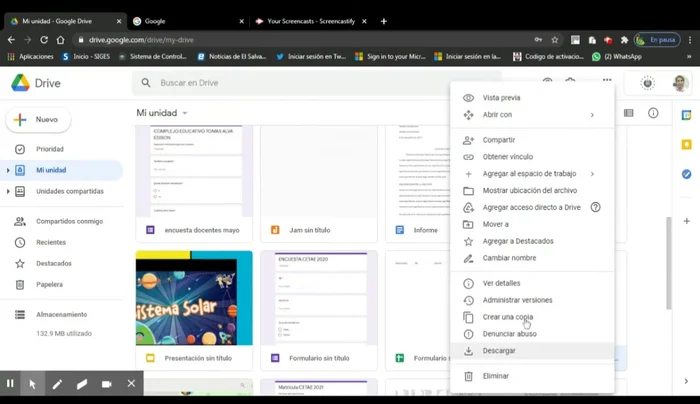700x404 pixels.
Task: Pause the Screencastify recording
Action: pyautogui.click(x=11, y=384)
